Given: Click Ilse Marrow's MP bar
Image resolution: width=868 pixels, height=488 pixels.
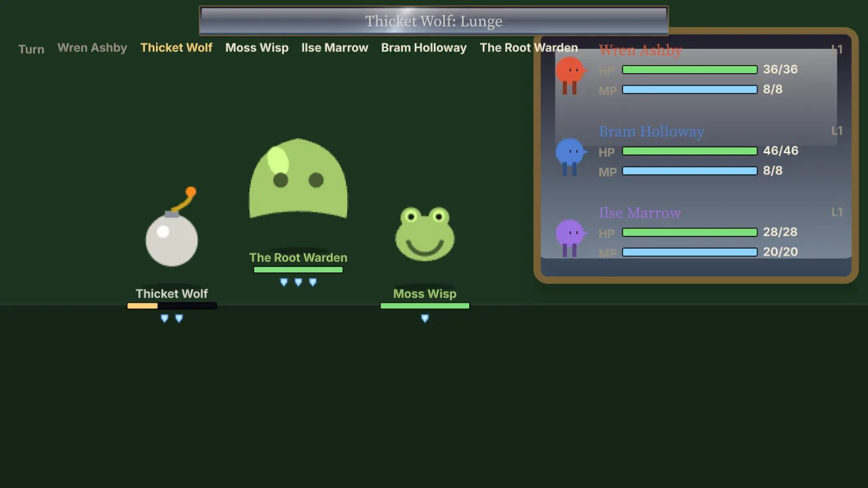Looking at the screenshot, I should point(690,252).
